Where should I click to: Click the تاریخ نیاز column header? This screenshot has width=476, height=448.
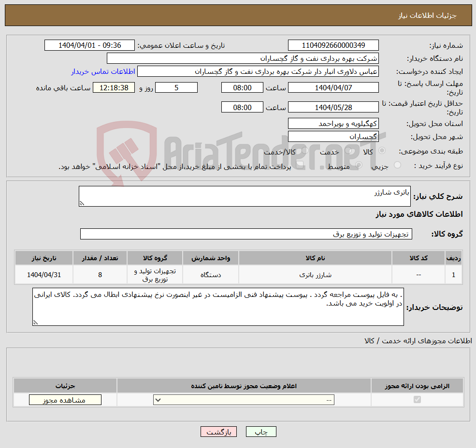point(44,258)
